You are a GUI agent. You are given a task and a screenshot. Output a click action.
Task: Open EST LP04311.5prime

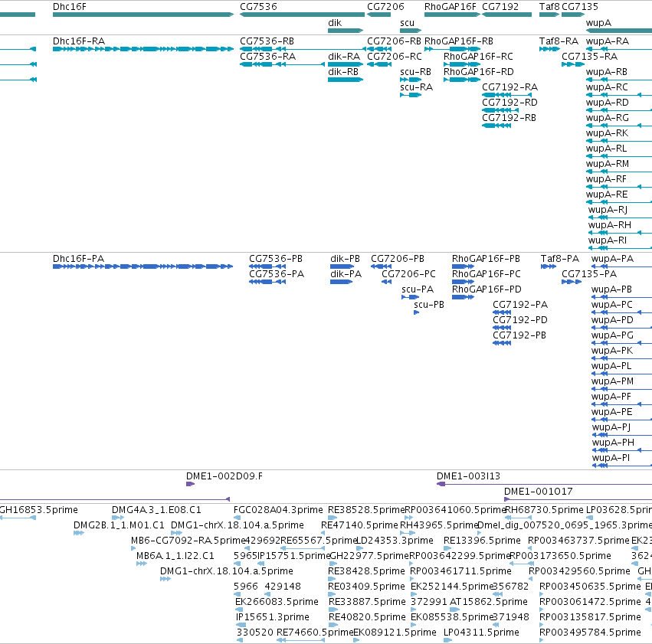tap(481, 633)
